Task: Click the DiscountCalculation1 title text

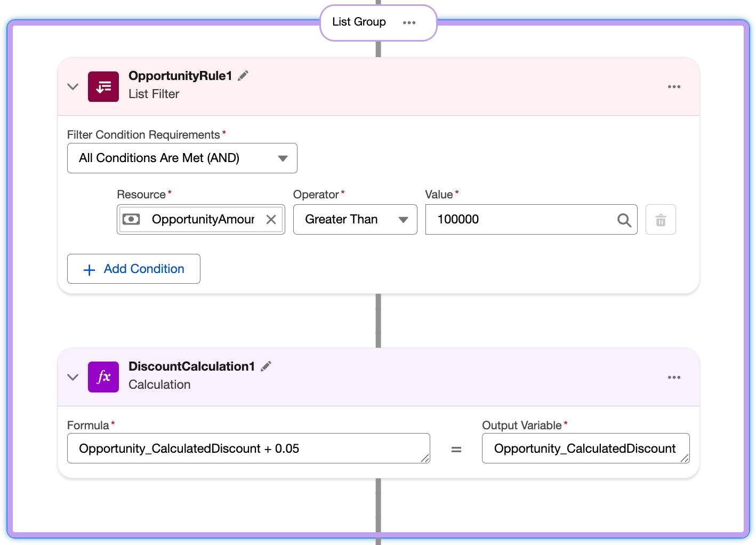Action: click(191, 366)
